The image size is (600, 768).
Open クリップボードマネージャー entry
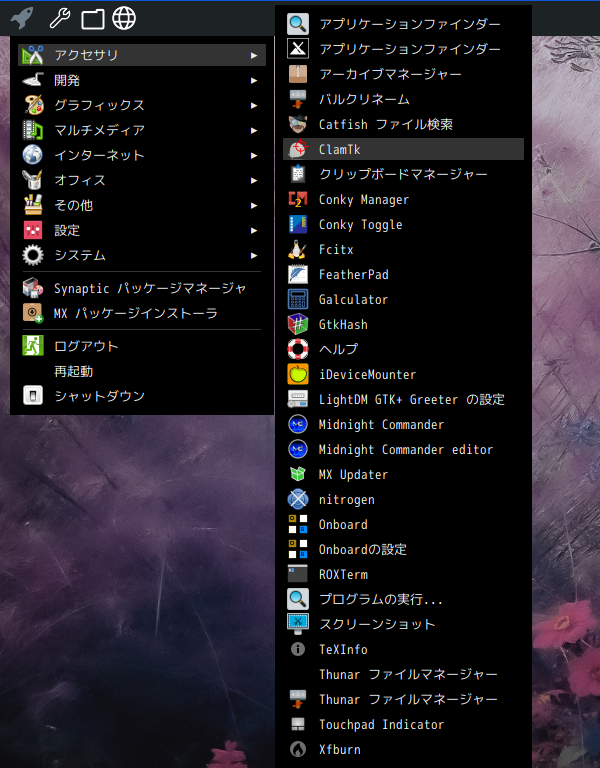pos(404,174)
